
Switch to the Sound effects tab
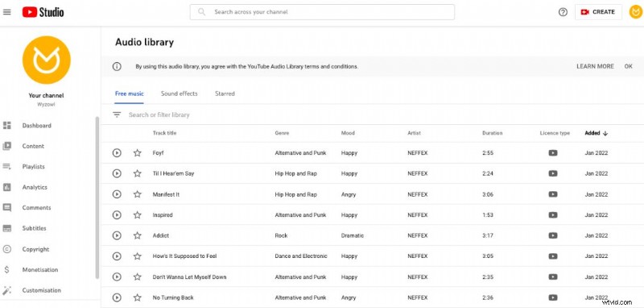179,94
